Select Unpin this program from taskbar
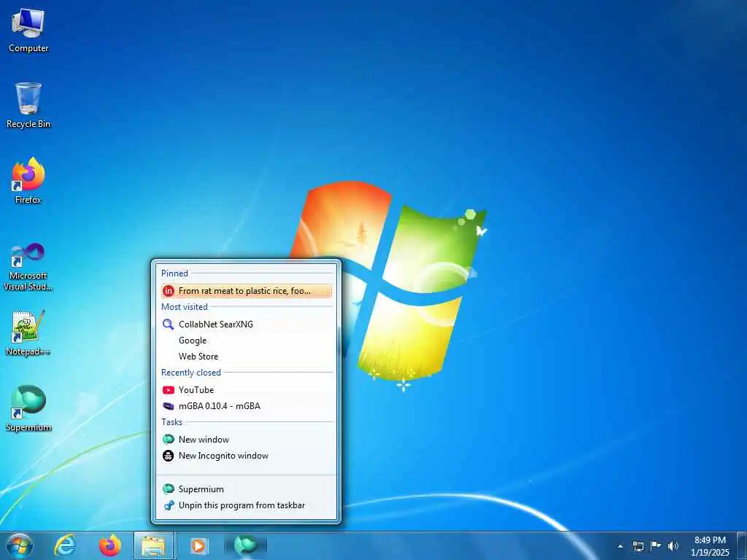The width and height of the screenshot is (747, 560). pos(247,505)
